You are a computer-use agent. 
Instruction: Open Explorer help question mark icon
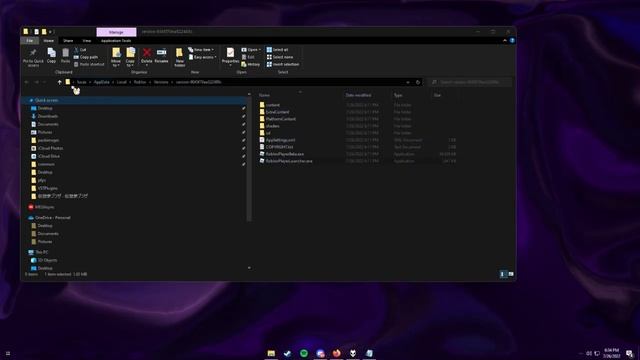pos(512,41)
